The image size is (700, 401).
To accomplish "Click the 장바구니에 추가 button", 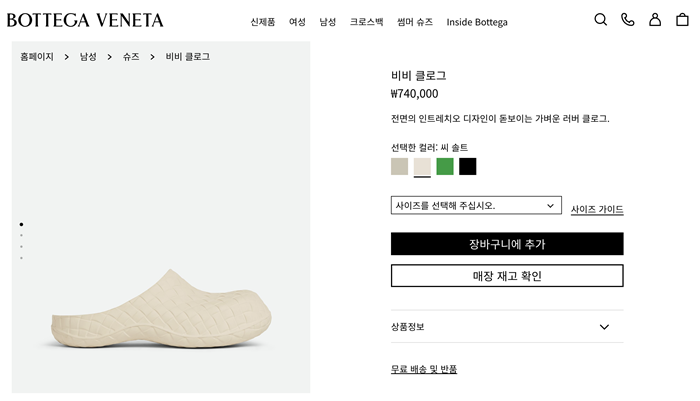I will coord(506,244).
